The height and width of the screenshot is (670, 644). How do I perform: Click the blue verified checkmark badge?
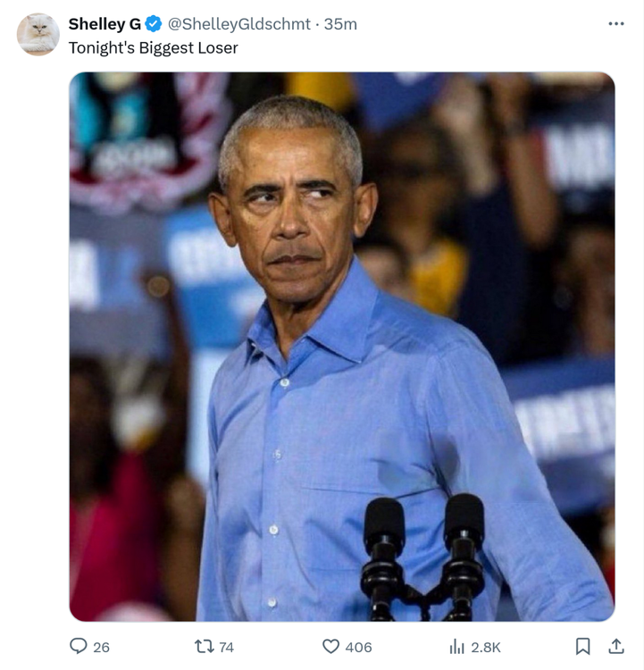[154, 24]
